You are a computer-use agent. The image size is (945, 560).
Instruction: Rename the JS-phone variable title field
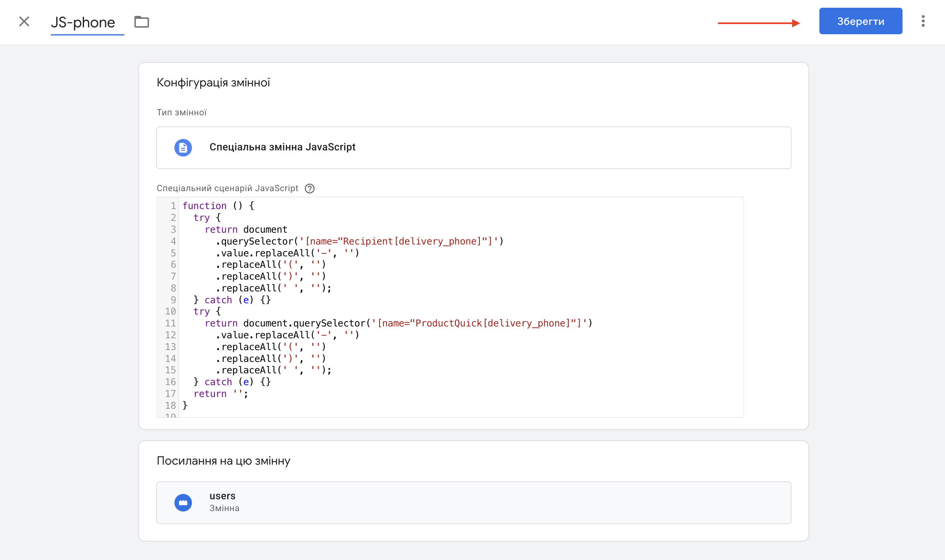(x=83, y=22)
